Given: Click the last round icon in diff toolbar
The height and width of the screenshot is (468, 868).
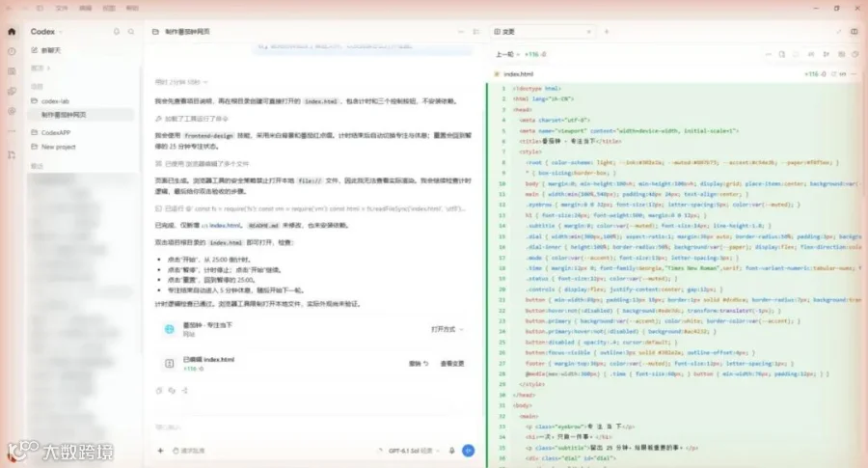Looking at the screenshot, I should (x=855, y=54).
